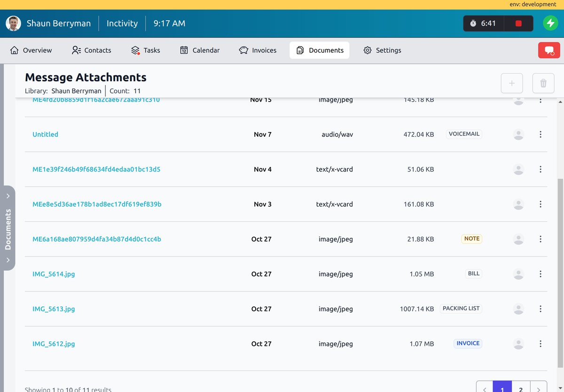Open the more options menu for IMG_5613.jpg
Image resolution: width=564 pixels, height=392 pixels.
pyautogui.click(x=540, y=309)
